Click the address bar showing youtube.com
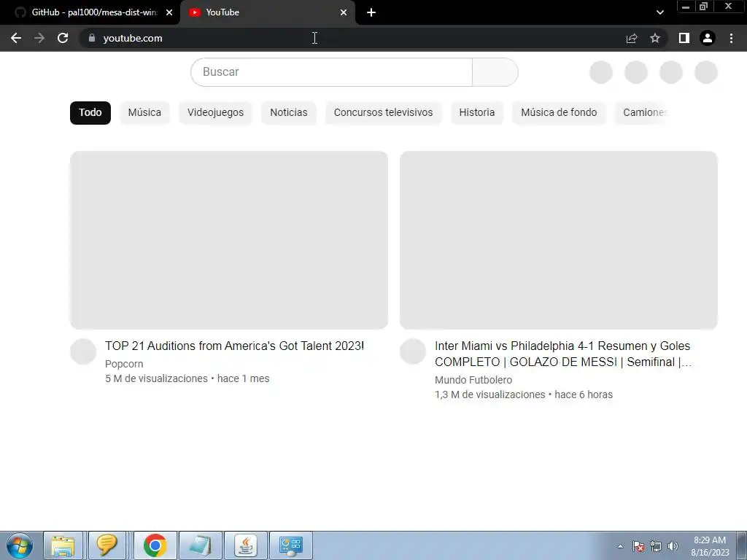The height and width of the screenshot is (560, 747). point(352,38)
